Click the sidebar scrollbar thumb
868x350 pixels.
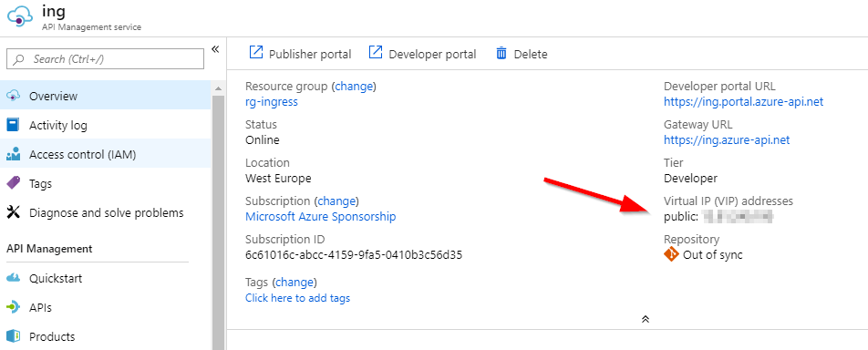(218, 221)
